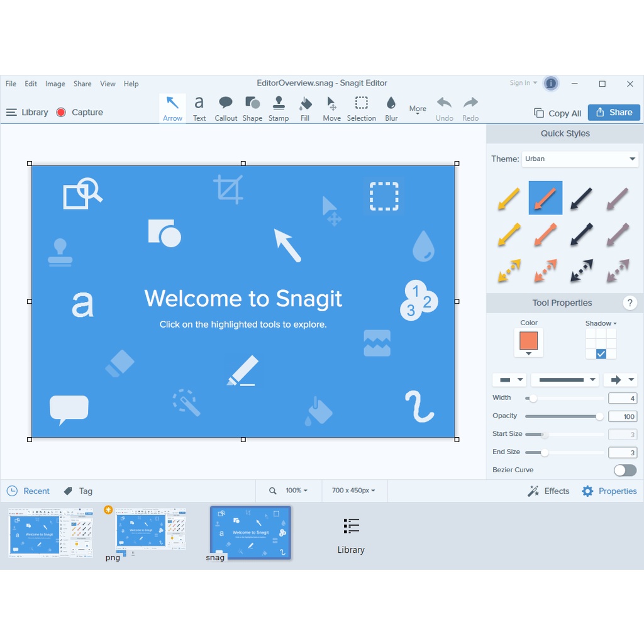The width and height of the screenshot is (644, 644).
Task: Open the Color swatch dropdown arrow
Action: coord(528,353)
